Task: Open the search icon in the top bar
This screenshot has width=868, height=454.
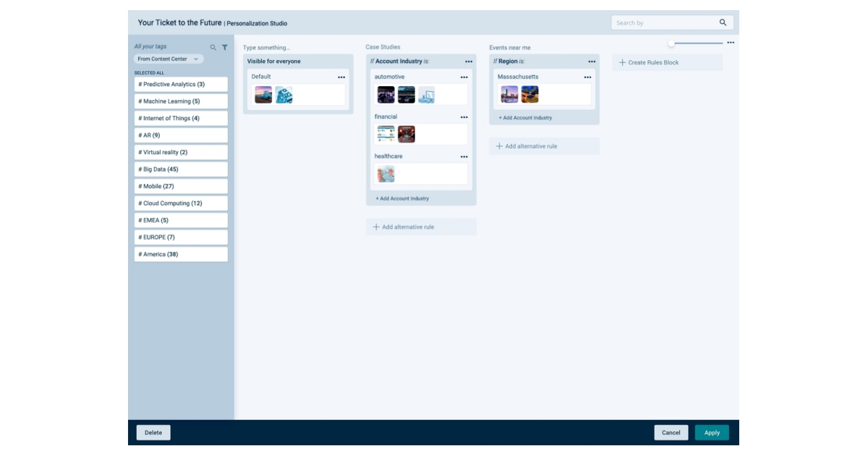Action: point(723,22)
